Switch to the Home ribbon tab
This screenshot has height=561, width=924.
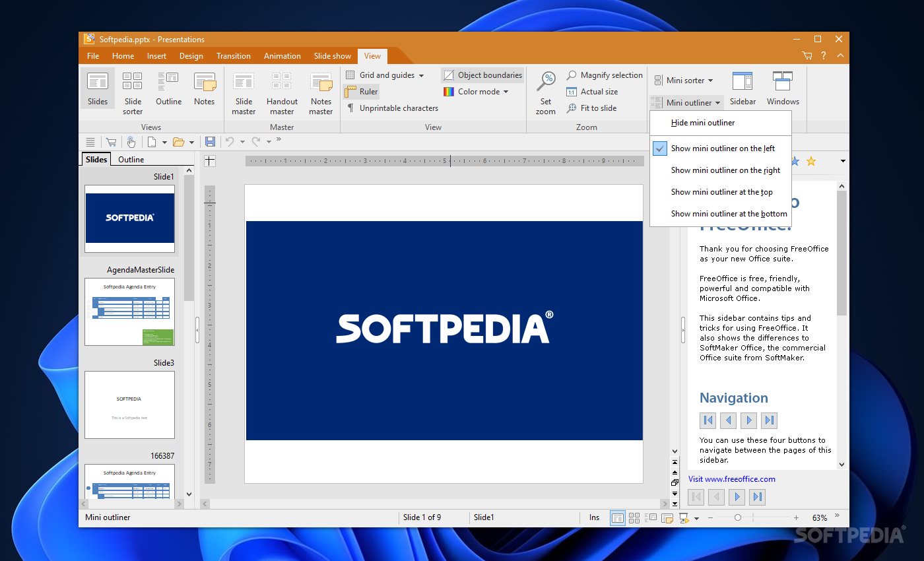[123, 56]
